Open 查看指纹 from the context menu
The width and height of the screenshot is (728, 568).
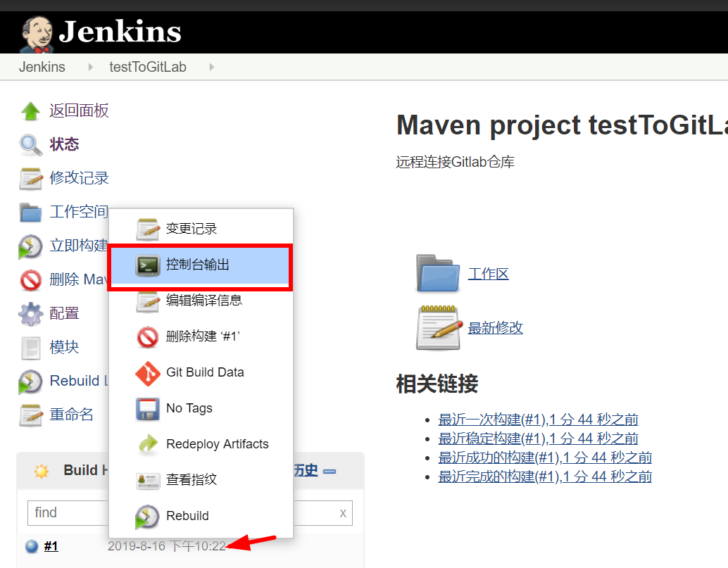pos(201,480)
